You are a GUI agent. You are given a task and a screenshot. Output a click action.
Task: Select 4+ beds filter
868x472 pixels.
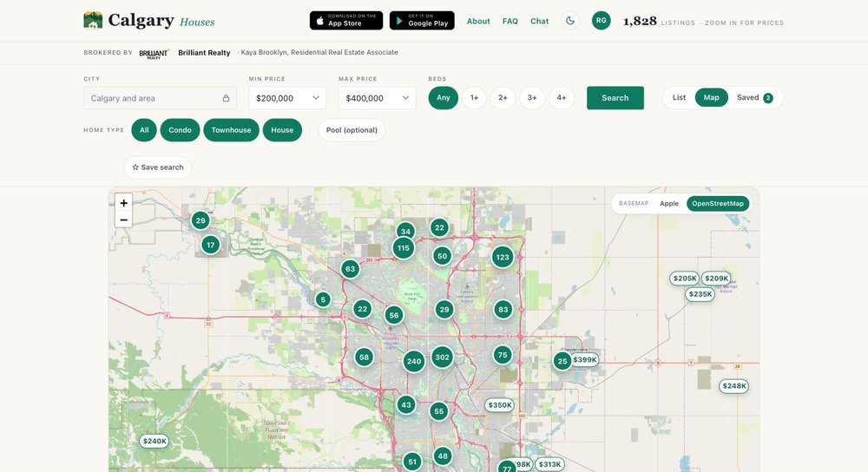562,98
